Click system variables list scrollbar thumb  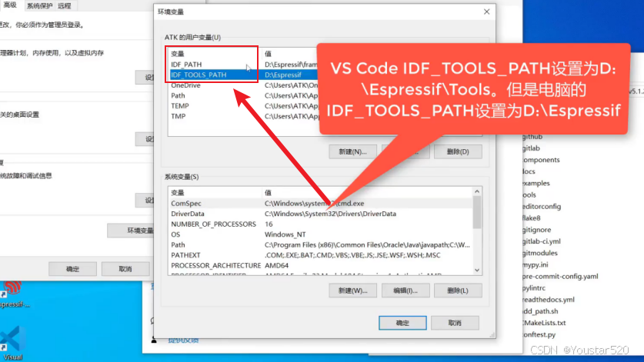pos(477,213)
